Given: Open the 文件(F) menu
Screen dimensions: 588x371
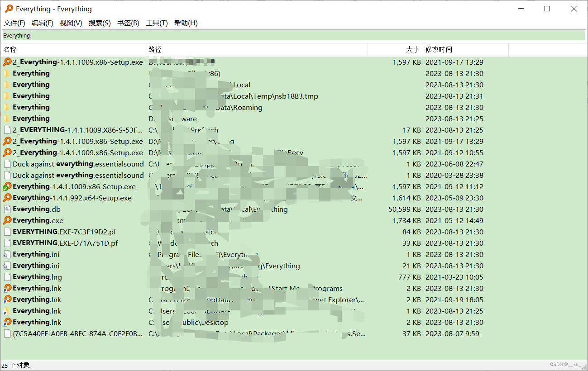Looking at the screenshot, I should click(x=14, y=23).
